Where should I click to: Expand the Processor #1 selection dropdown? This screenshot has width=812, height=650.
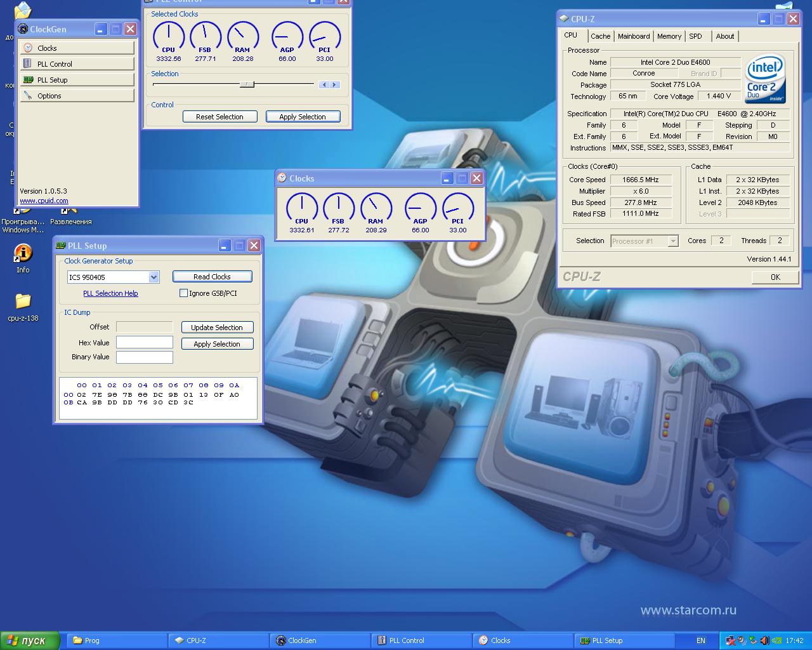(673, 241)
